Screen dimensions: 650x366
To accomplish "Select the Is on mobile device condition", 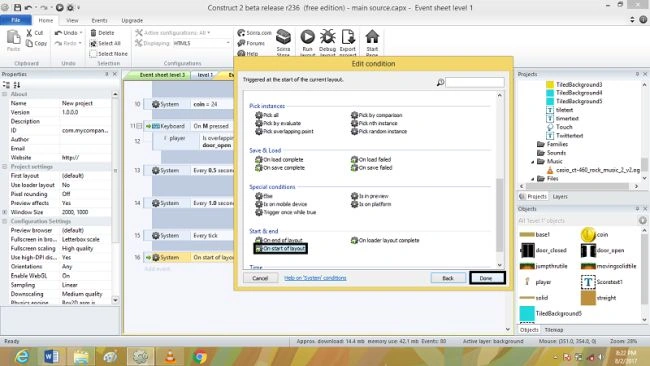I will pos(281,204).
